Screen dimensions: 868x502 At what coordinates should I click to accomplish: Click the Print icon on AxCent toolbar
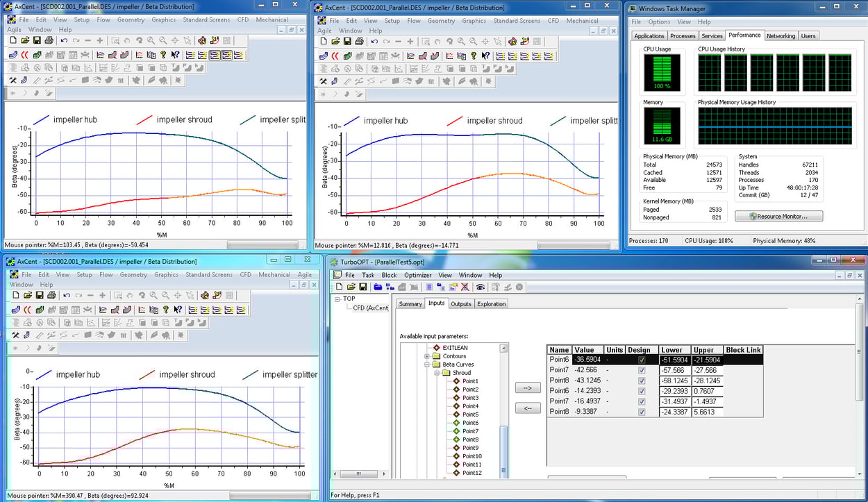49,40
